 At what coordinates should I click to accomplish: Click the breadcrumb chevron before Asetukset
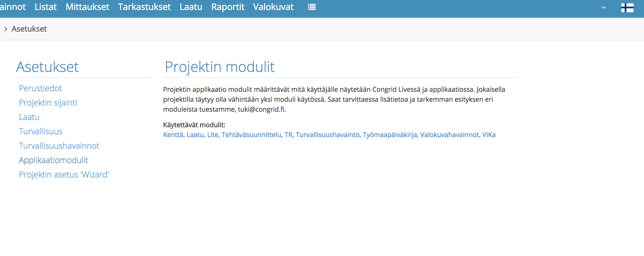tap(6, 29)
